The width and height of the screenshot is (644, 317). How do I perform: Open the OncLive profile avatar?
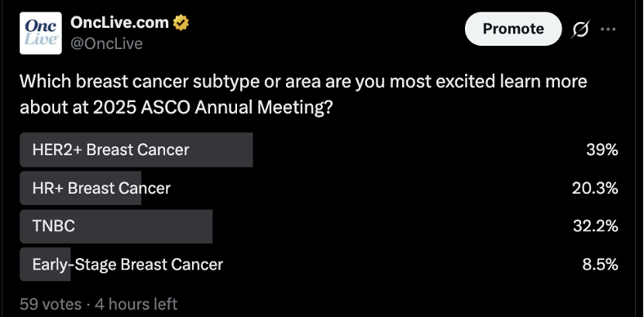pos(41,33)
